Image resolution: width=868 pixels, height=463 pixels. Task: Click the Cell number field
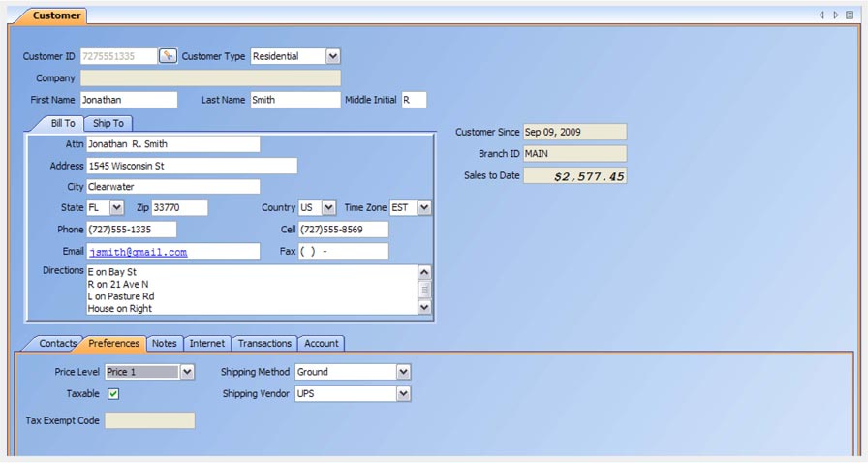pyautogui.click(x=344, y=230)
